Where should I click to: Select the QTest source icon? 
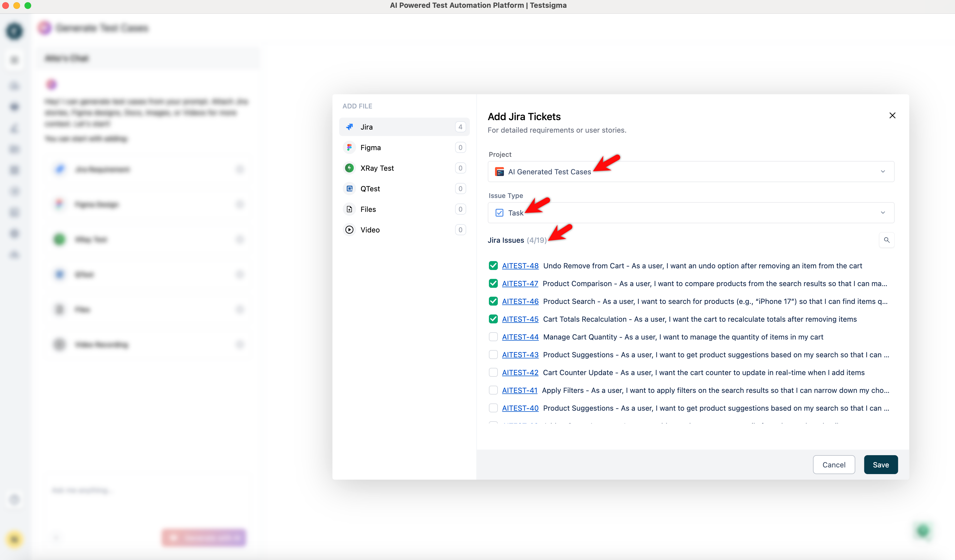[349, 188]
